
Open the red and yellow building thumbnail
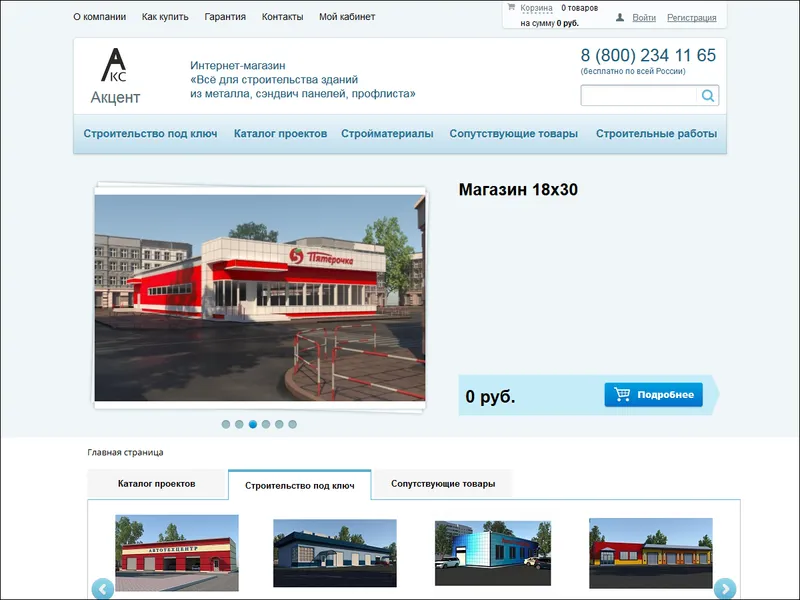click(x=651, y=553)
